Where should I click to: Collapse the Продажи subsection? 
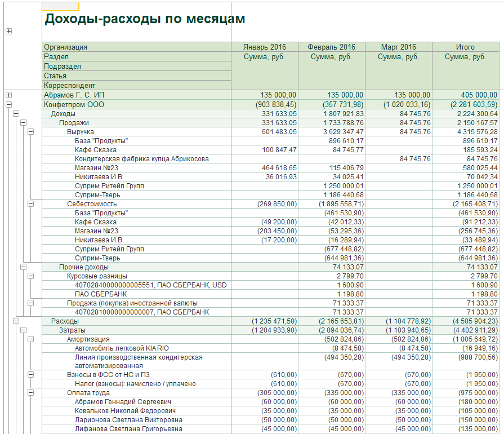tap(24, 122)
